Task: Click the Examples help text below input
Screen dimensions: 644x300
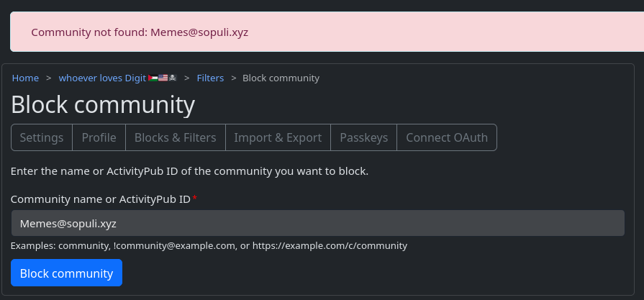Action: (209, 245)
